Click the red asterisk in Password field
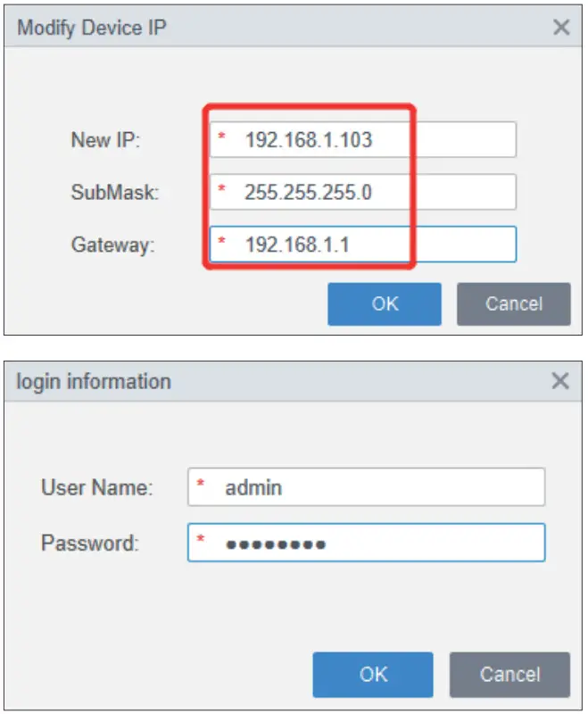The width and height of the screenshot is (588, 714). click(201, 540)
